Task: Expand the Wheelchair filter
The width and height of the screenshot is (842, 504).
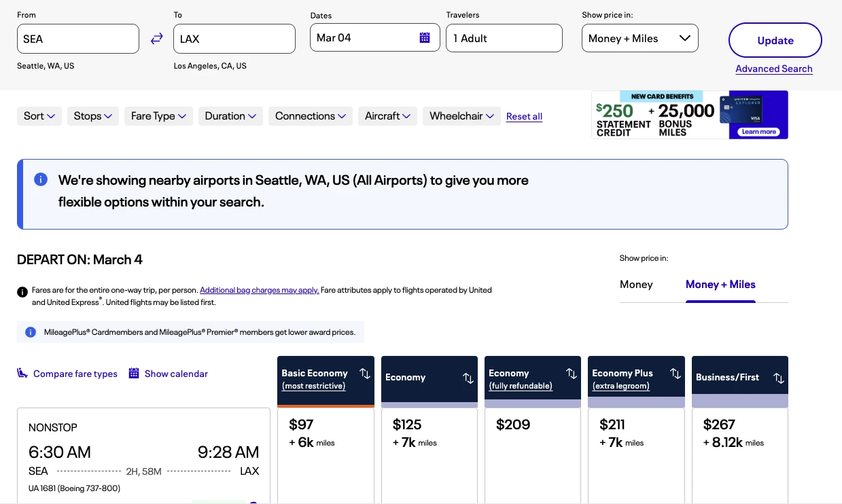Action: pos(461,116)
